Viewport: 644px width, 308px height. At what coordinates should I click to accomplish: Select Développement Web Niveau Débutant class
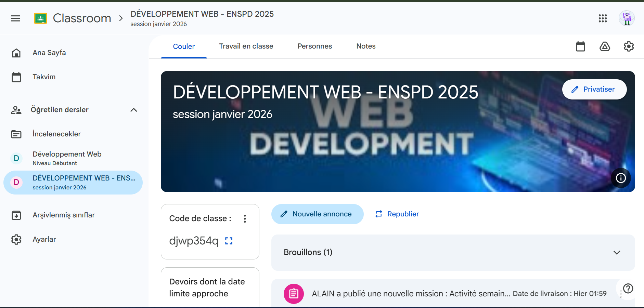[x=67, y=158]
